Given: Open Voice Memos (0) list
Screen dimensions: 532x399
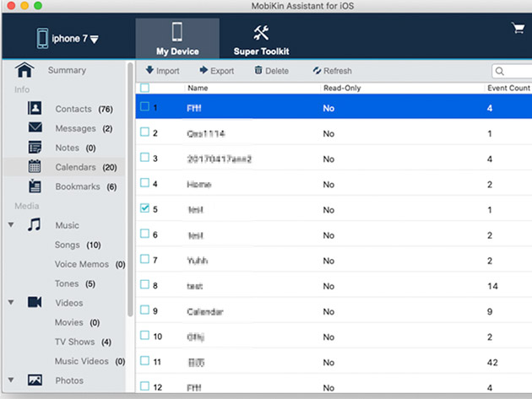Looking at the screenshot, I should [90, 264].
